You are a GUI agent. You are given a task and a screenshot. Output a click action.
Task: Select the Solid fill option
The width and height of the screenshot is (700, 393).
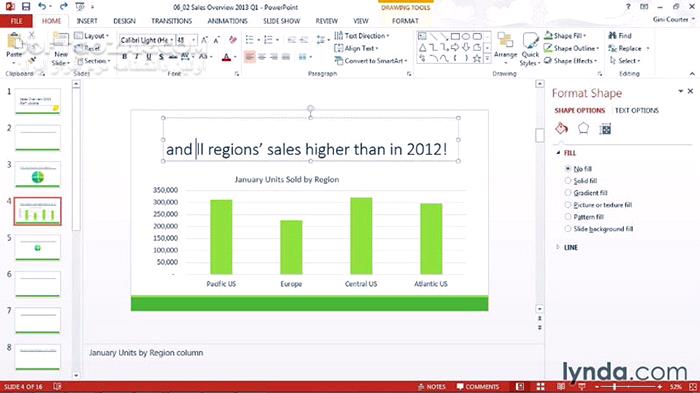click(581, 181)
